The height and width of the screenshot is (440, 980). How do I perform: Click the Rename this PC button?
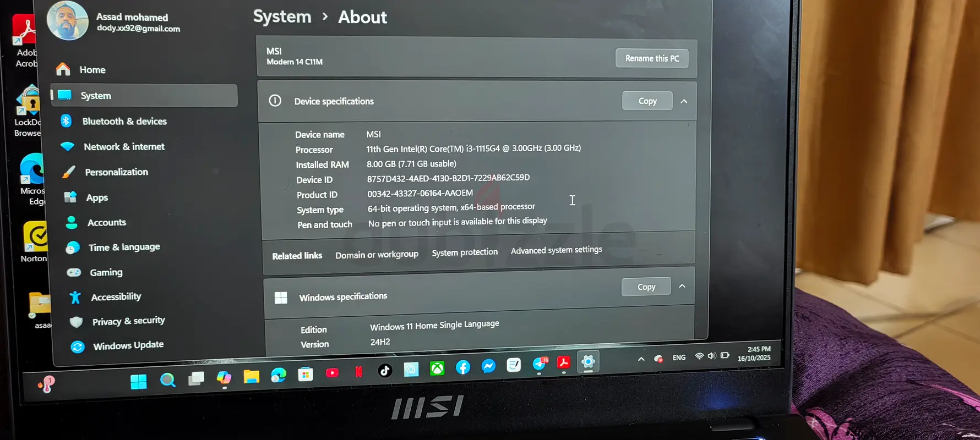(652, 58)
